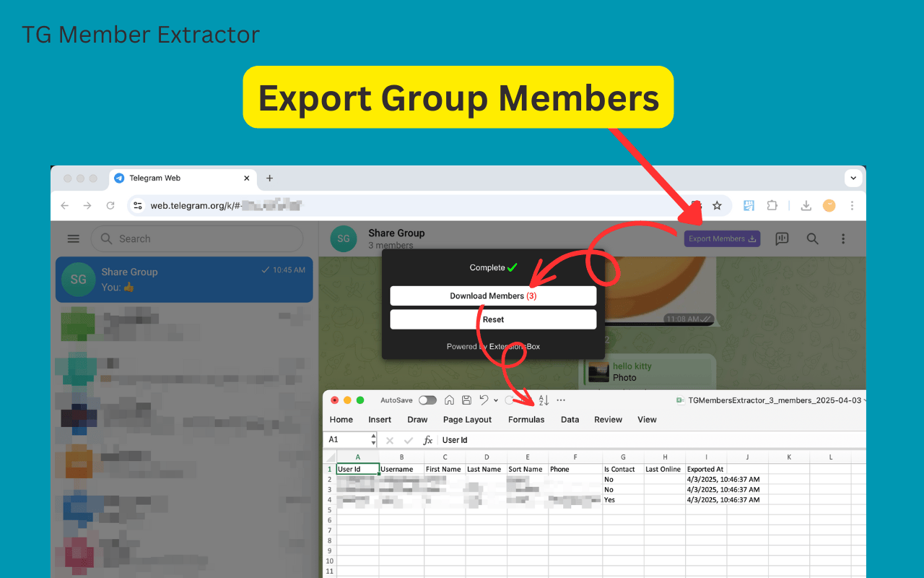The height and width of the screenshot is (578, 924).
Task: Reload the Telegram Web page
Action: pyautogui.click(x=110, y=206)
